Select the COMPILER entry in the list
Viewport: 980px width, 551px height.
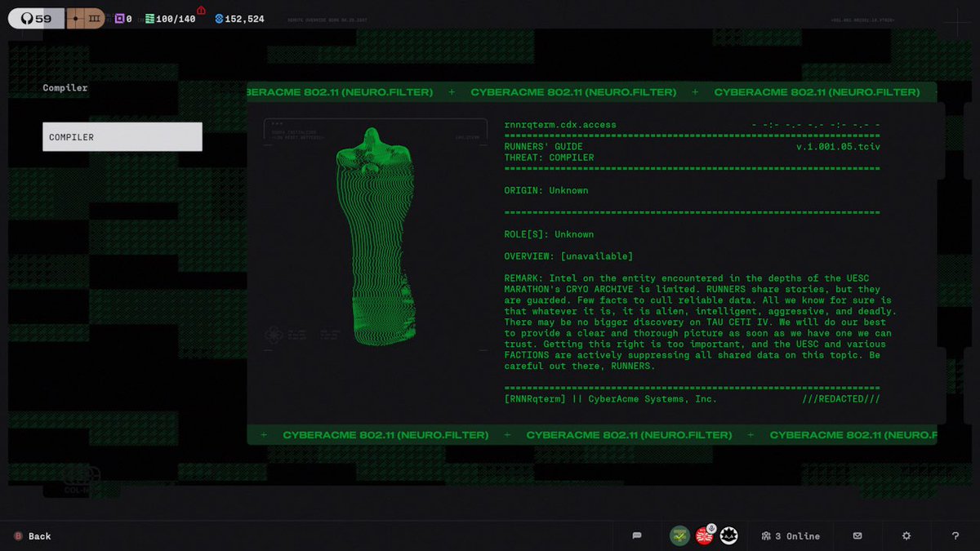pyautogui.click(x=122, y=137)
